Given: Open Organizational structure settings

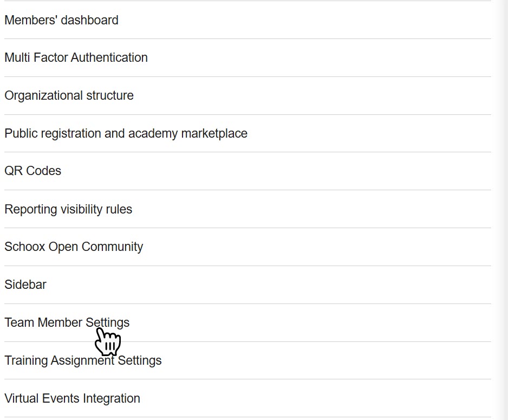Looking at the screenshot, I should click(69, 95).
